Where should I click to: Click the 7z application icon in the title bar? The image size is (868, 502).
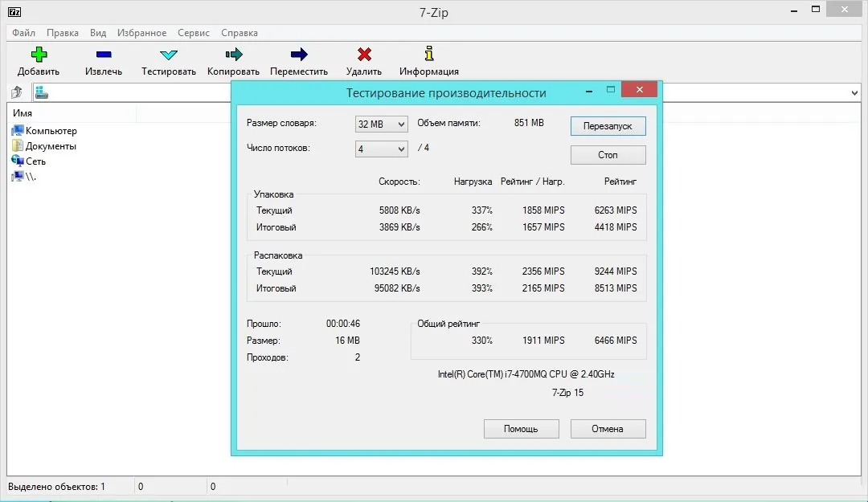(14, 11)
